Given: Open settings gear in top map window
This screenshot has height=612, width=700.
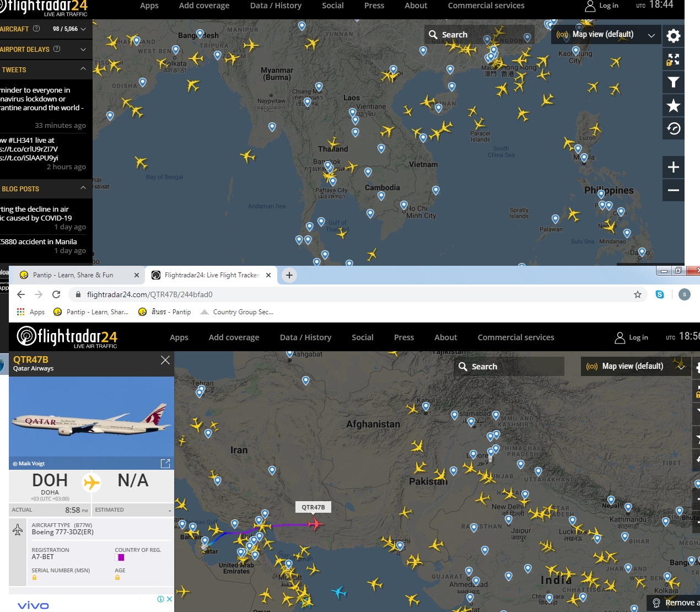Looking at the screenshot, I should point(673,36).
